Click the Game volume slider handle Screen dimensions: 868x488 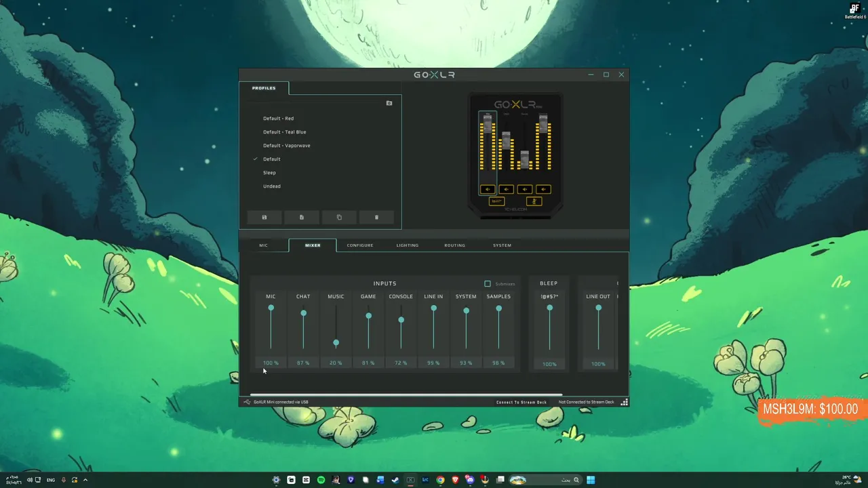(368, 316)
